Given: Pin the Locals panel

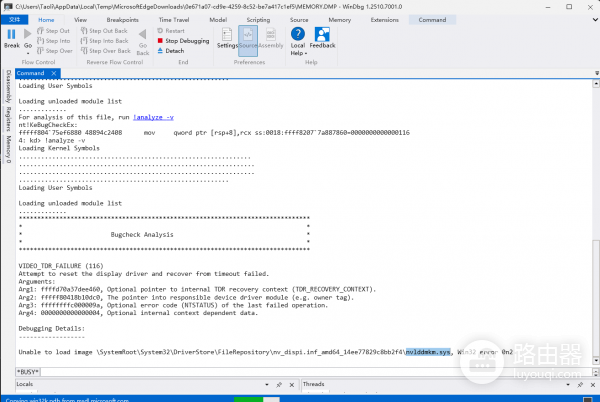Looking at the screenshot, I should tap(279, 384).
